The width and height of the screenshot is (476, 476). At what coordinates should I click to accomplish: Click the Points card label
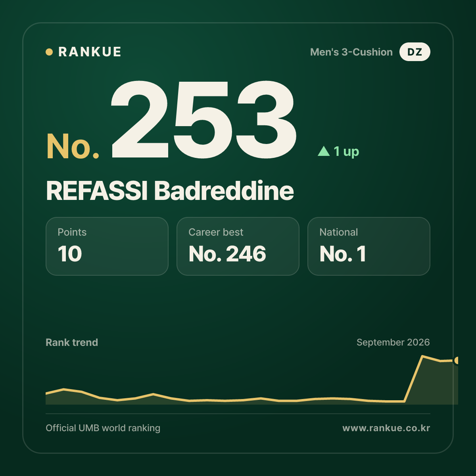coord(72,232)
